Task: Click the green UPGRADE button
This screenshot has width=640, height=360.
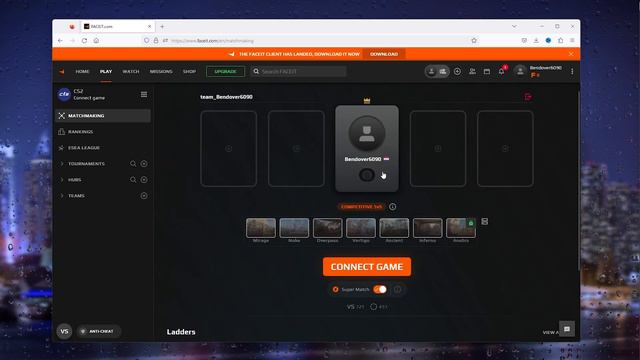Action: click(225, 71)
